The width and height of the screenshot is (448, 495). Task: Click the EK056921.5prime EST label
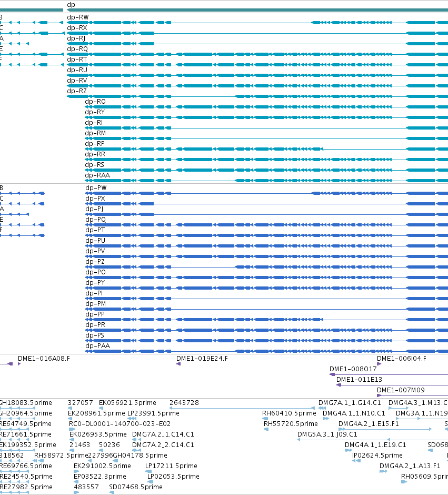[x=127, y=403]
